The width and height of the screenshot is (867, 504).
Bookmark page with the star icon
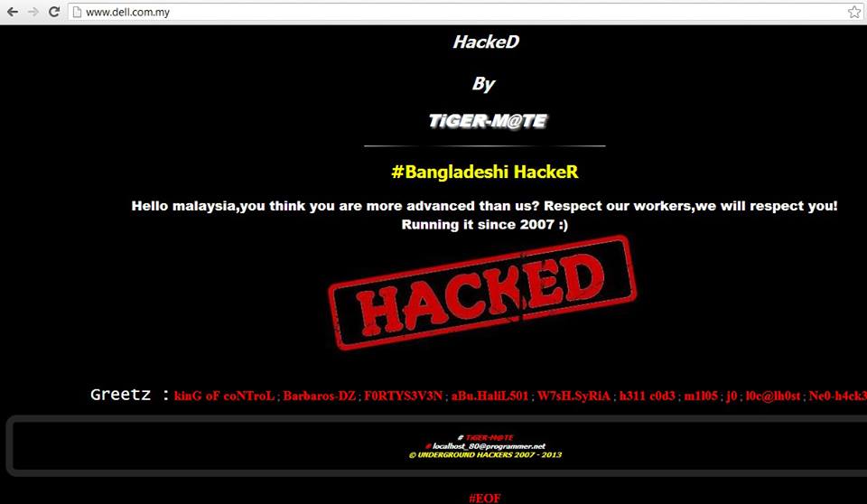tap(854, 12)
